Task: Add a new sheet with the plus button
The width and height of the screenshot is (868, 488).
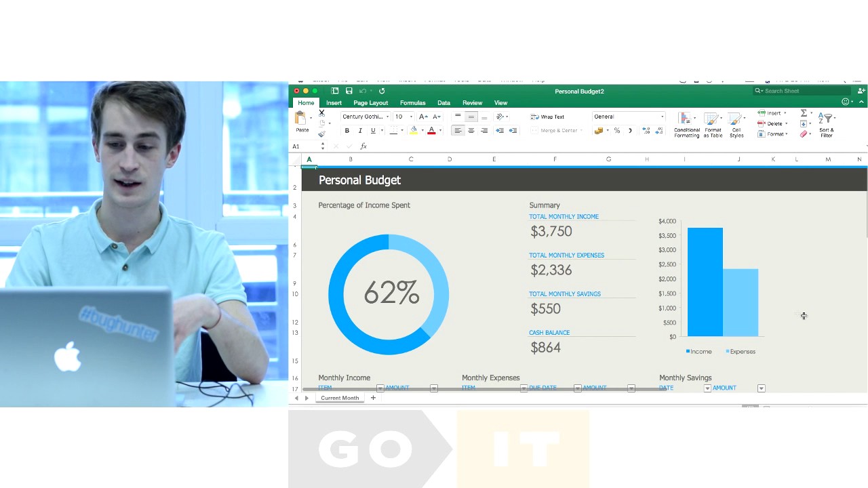Action: (x=373, y=398)
